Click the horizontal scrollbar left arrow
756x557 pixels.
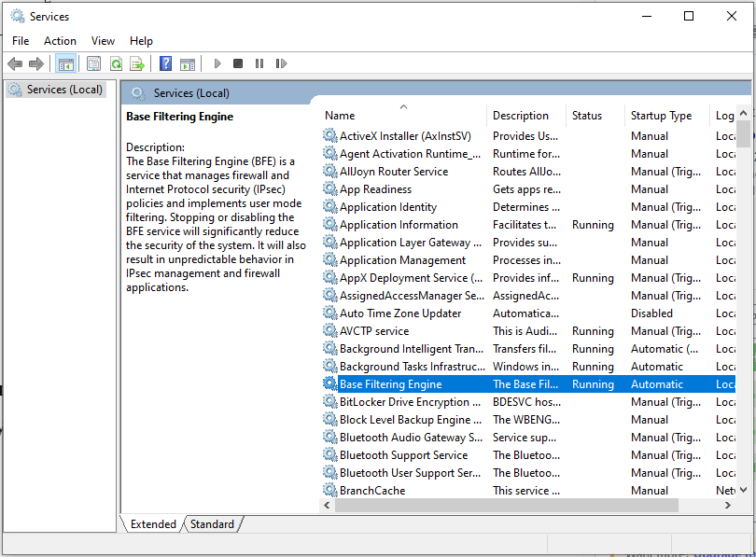click(327, 505)
